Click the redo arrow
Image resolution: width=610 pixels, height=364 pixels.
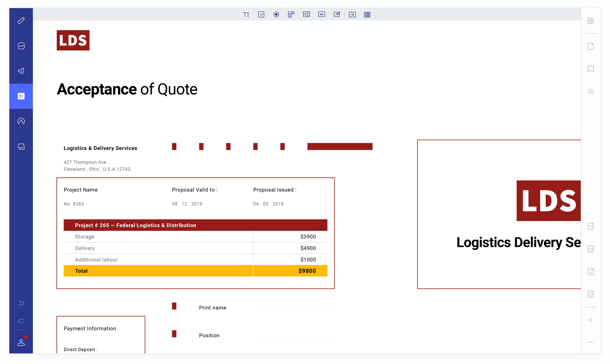pyautogui.click(x=21, y=321)
